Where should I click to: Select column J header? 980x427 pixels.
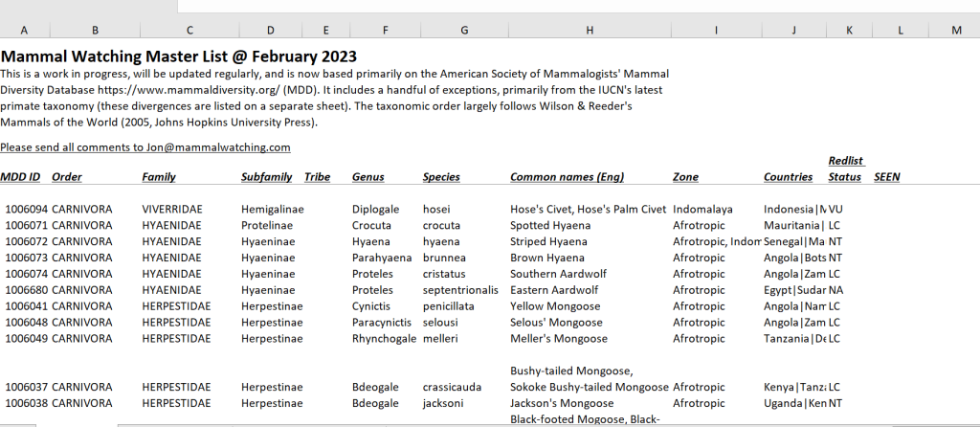coord(793,30)
